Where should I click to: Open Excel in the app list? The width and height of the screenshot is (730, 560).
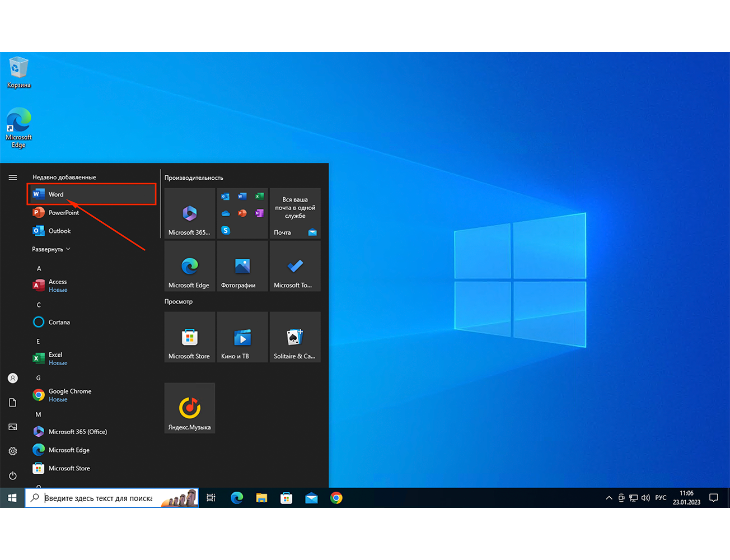[x=92, y=358]
